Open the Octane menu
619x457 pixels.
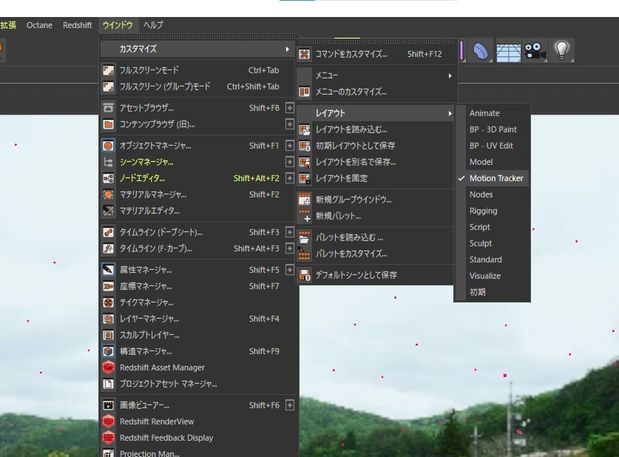coord(39,25)
